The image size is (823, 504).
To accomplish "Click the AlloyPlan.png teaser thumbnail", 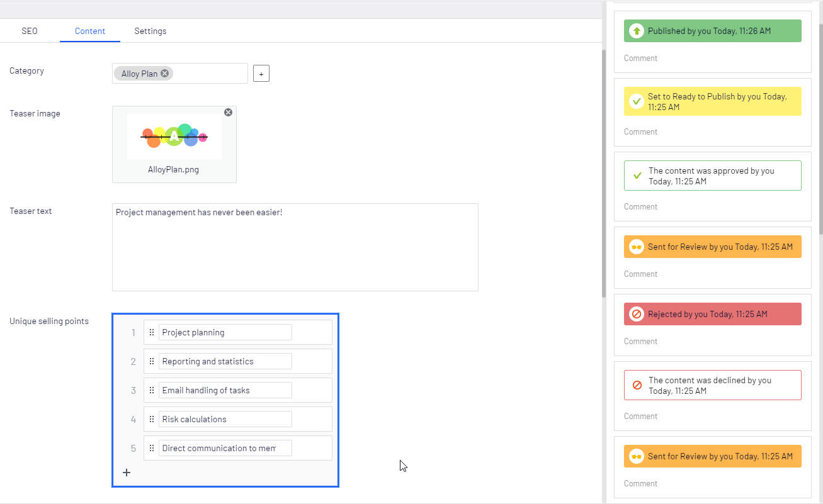I will pos(174,136).
